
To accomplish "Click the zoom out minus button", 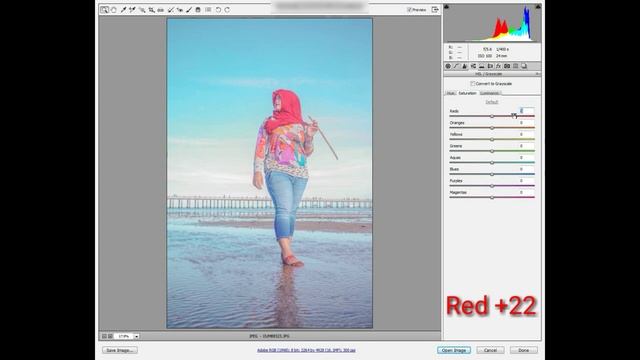I will tap(104, 336).
